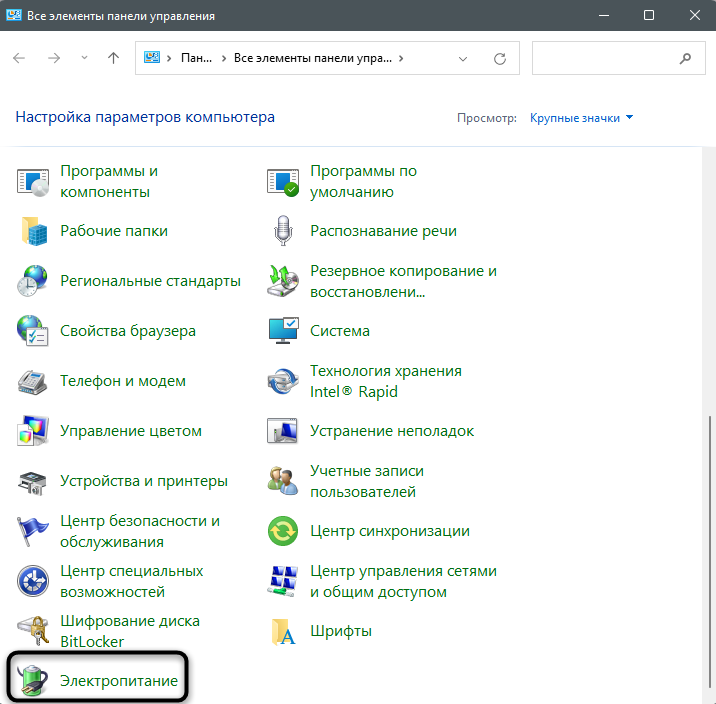
Task: Open 'Электропитание' link
Action: pos(119,681)
